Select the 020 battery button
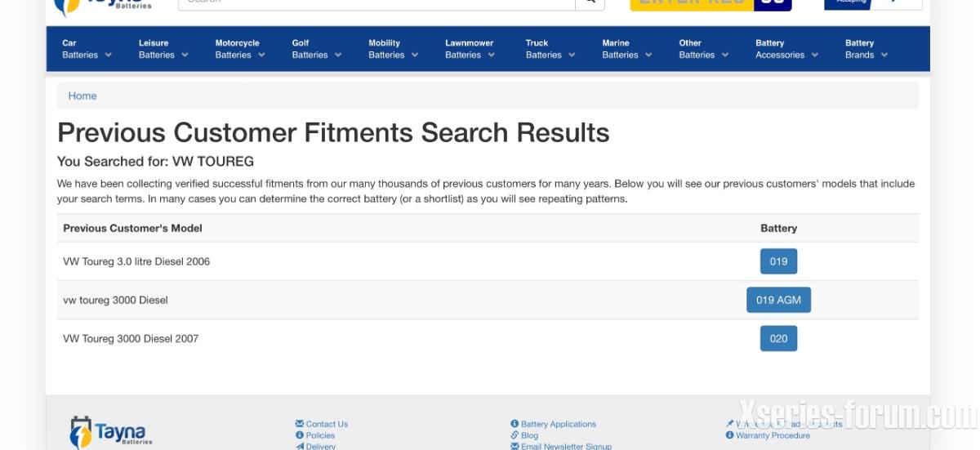The image size is (980, 450). point(778,338)
